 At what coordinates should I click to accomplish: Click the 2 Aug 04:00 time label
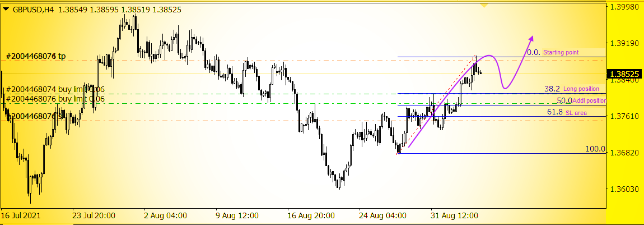(x=166, y=215)
